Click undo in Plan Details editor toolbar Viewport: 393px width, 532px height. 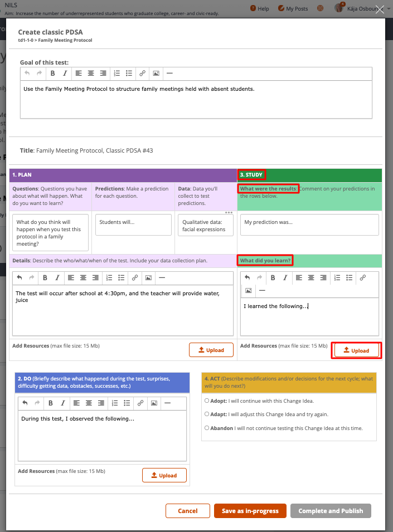20,278
